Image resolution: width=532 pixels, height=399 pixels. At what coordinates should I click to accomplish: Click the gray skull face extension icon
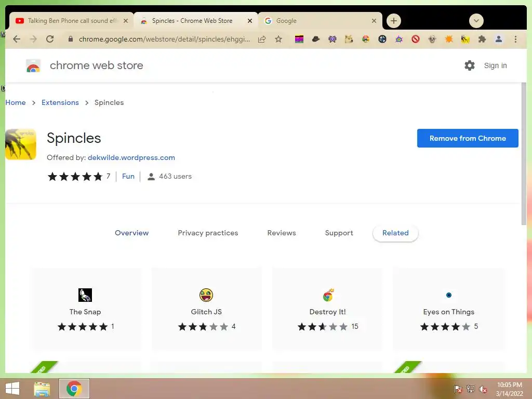pyautogui.click(x=432, y=39)
